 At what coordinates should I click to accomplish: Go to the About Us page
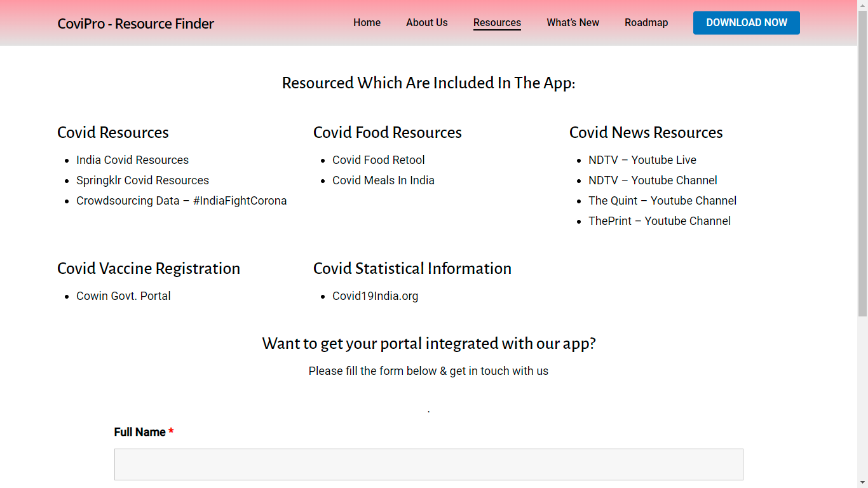(426, 23)
